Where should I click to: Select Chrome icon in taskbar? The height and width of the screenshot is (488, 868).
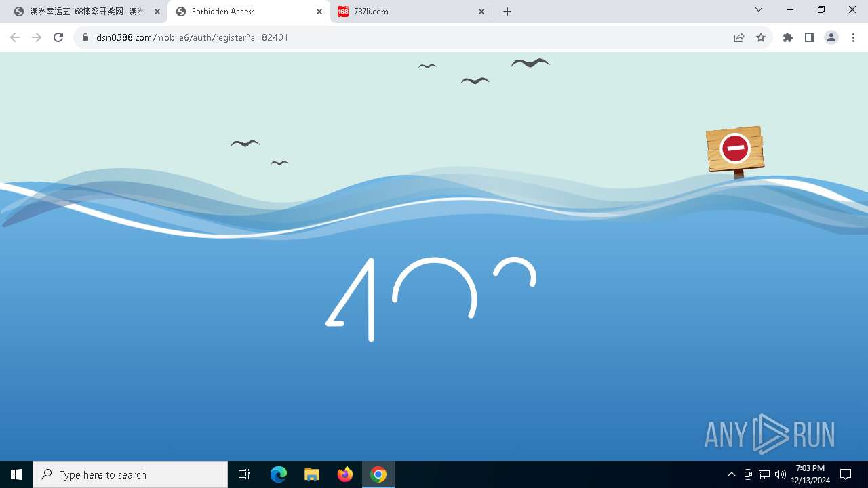[378, 474]
